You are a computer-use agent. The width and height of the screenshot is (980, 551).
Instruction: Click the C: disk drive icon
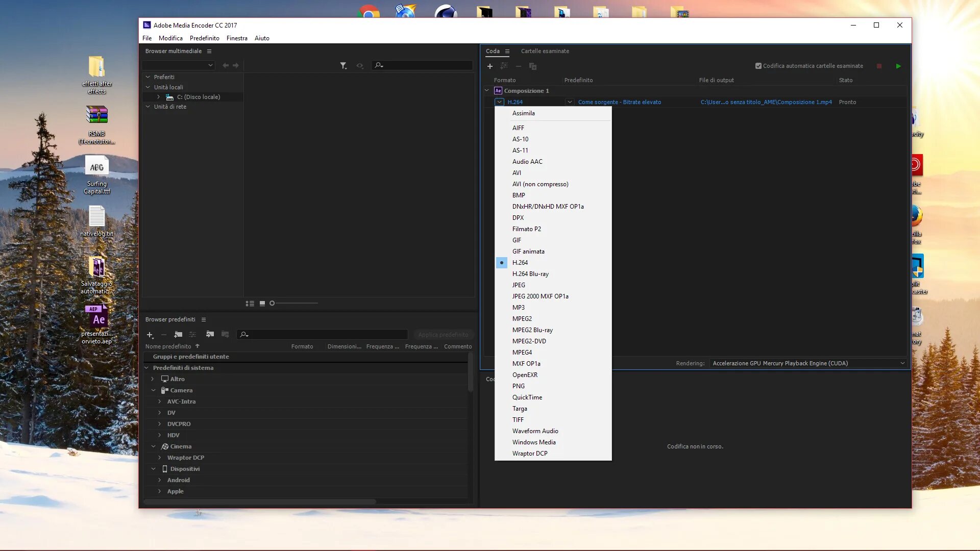(169, 97)
